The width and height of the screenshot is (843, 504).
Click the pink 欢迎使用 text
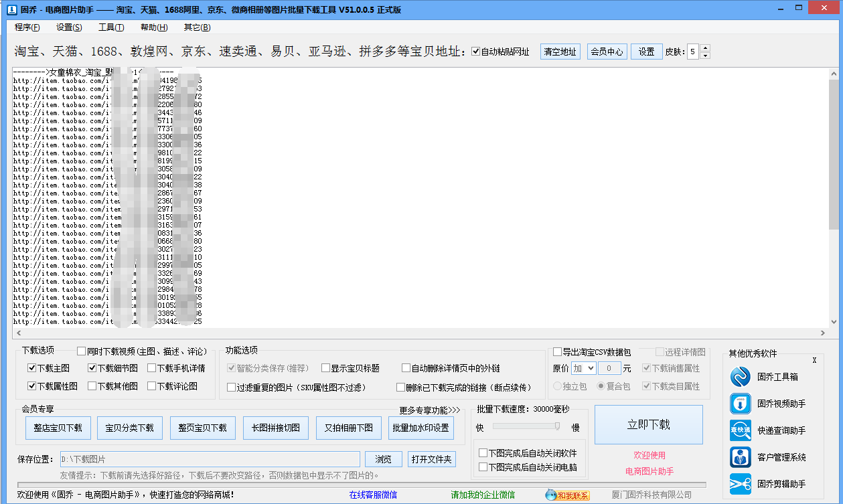tap(649, 456)
